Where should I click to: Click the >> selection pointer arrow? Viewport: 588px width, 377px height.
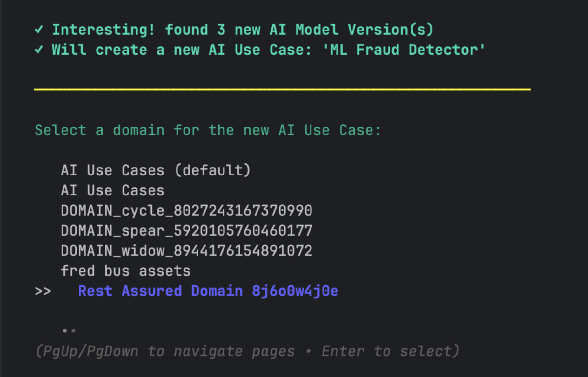point(43,291)
